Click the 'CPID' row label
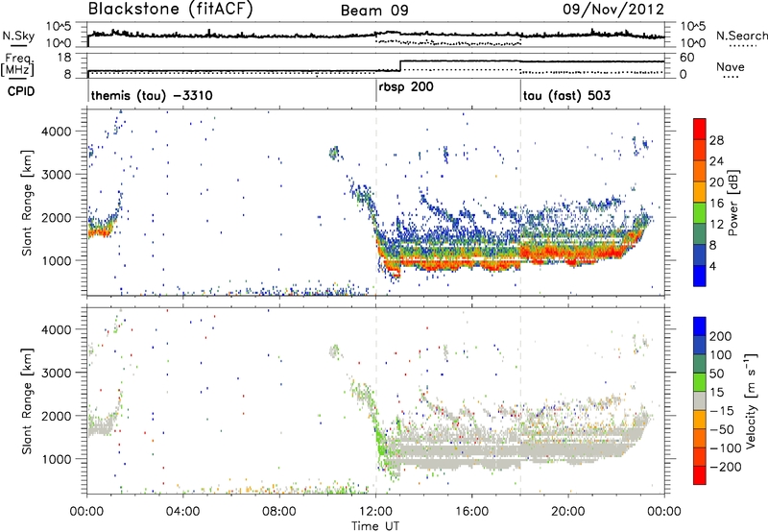 (x=21, y=91)
